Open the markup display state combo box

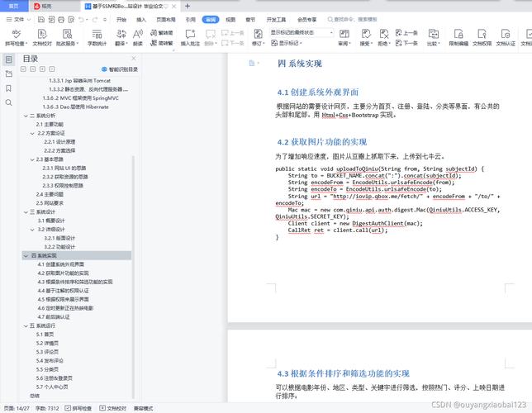click(302, 32)
